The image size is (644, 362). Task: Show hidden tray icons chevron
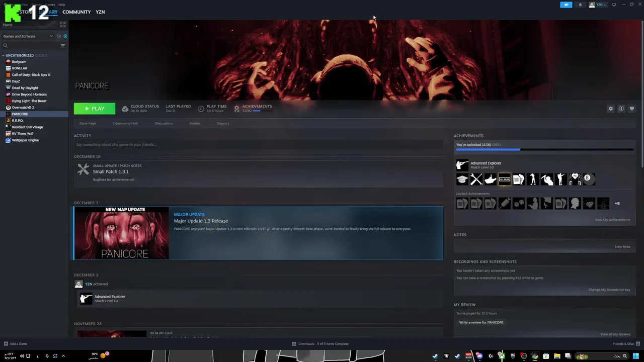tap(63, 356)
